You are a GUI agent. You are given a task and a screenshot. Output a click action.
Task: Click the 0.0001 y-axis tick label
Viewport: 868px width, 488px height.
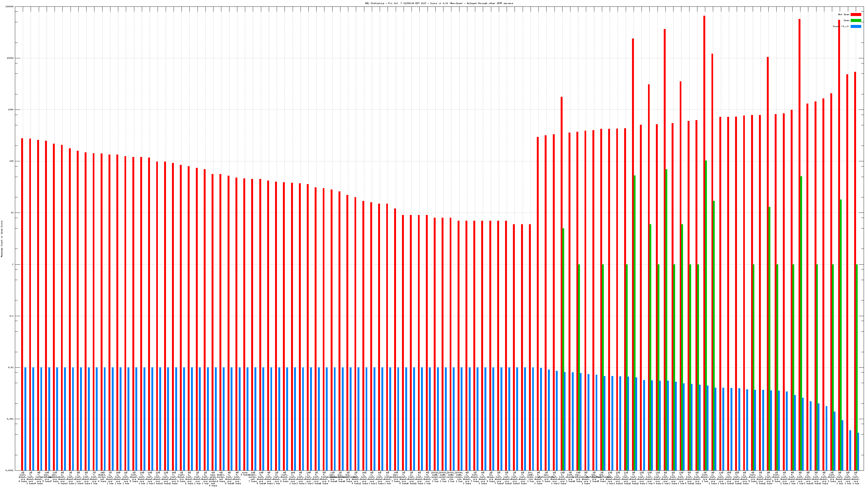coord(10,470)
